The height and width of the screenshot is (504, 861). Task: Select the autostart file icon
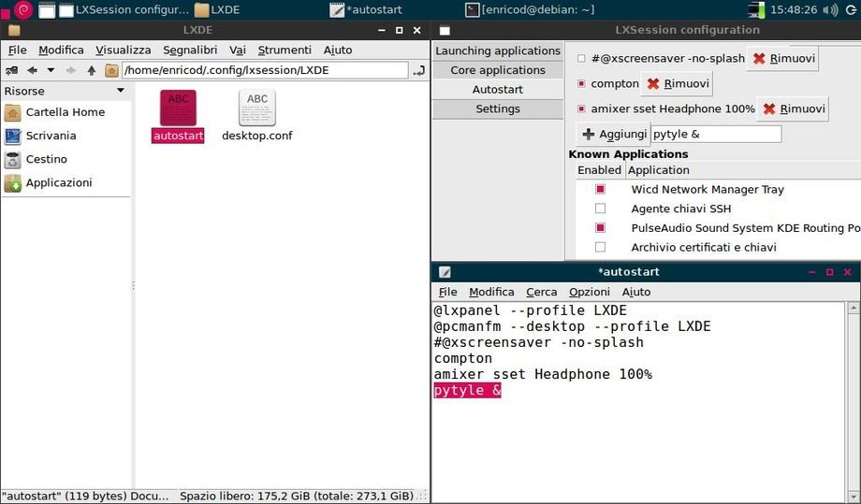point(178,109)
